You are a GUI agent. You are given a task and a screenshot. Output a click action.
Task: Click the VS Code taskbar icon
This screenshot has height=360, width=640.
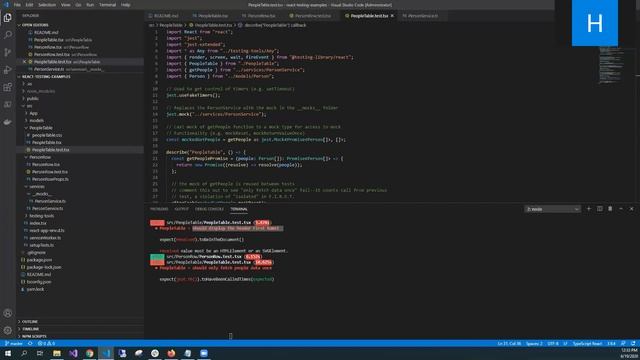click(x=106, y=353)
